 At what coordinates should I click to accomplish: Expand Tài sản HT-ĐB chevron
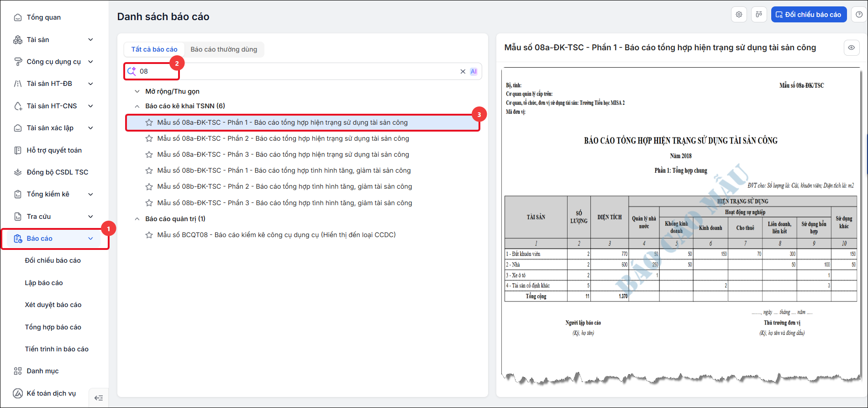(x=90, y=84)
